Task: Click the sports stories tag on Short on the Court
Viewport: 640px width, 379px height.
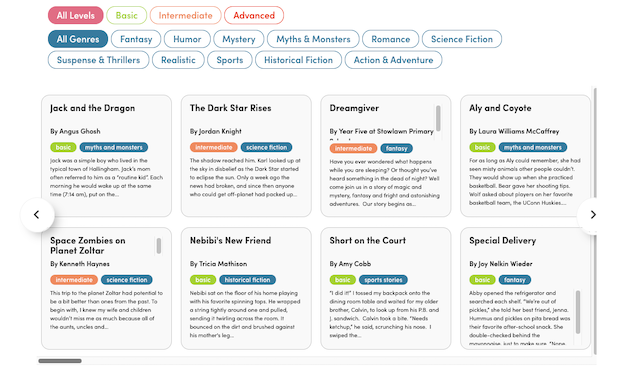Action: click(383, 280)
